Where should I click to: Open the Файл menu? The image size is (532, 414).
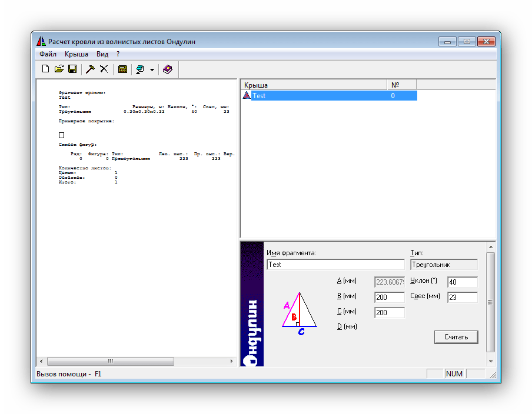click(x=48, y=54)
